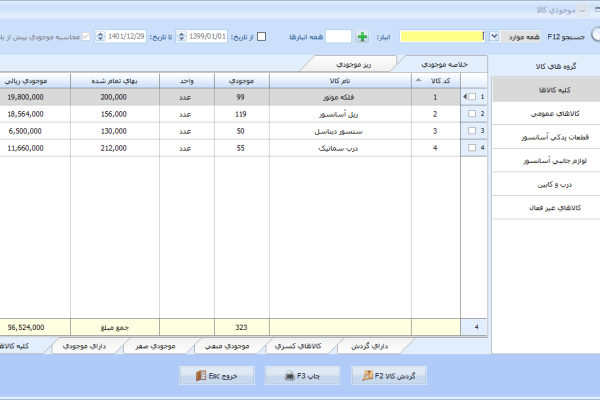Click the خروج Esc button
This screenshot has width=600, height=400.
pyautogui.click(x=217, y=376)
